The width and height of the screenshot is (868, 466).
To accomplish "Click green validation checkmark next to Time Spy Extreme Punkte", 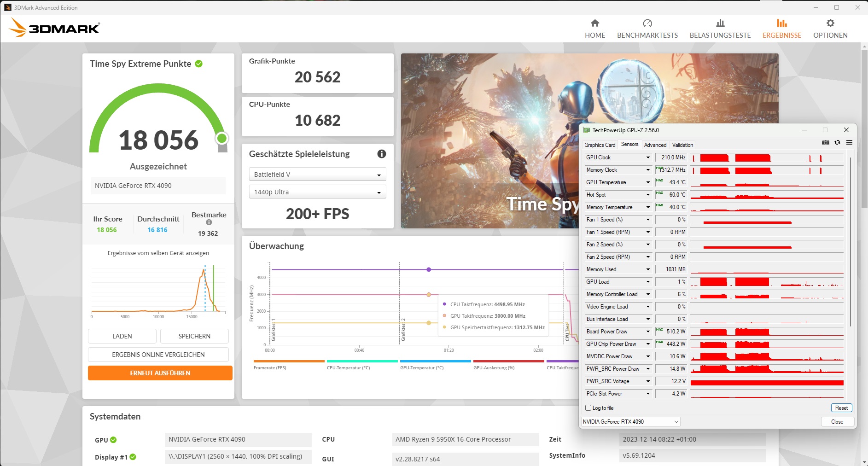I will pyautogui.click(x=199, y=64).
